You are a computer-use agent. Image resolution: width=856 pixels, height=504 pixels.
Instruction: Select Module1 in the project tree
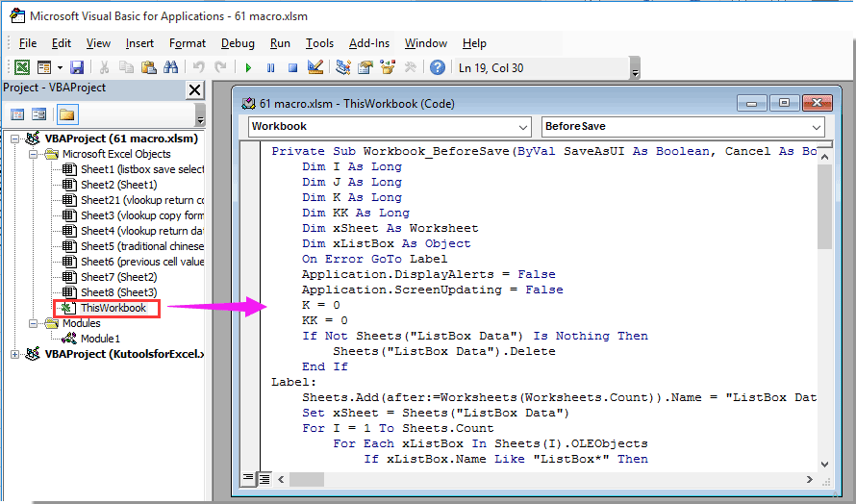point(100,339)
